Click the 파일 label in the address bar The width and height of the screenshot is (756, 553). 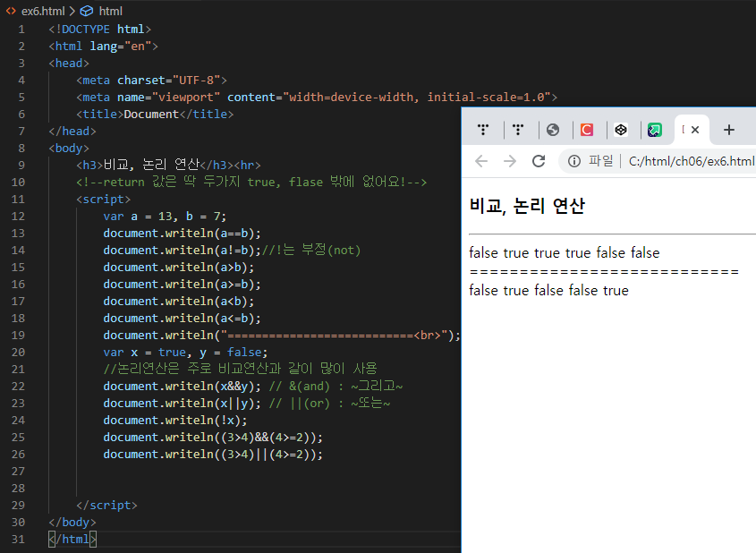coord(600,160)
